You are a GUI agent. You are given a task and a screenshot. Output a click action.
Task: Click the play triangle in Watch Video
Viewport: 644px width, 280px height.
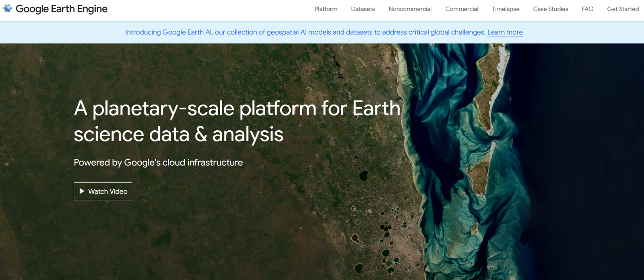[x=82, y=191]
